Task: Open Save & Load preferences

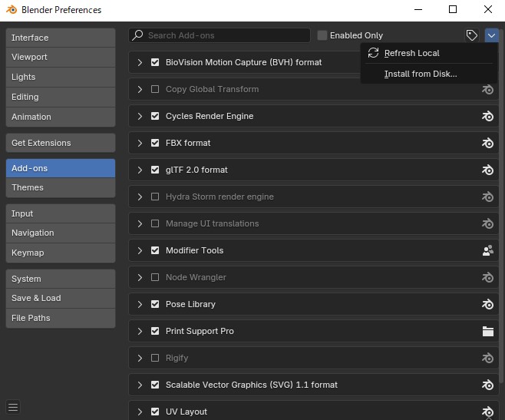Action: [61, 298]
